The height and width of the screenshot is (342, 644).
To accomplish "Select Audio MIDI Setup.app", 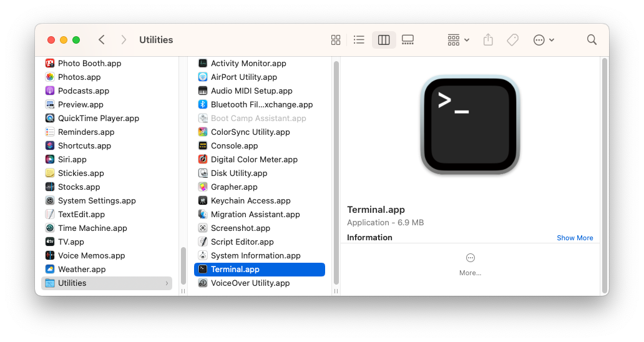I will pos(251,90).
